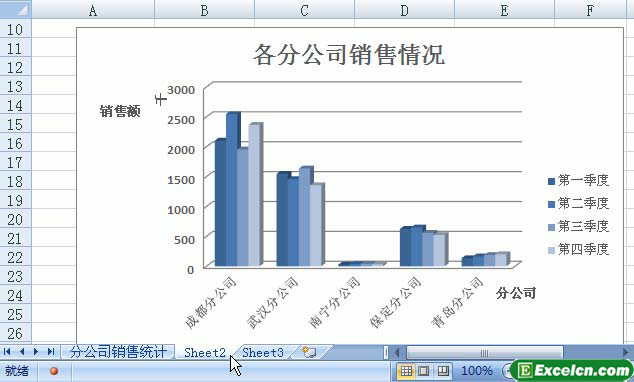Click the 武汉分公司 axis label

272,303
